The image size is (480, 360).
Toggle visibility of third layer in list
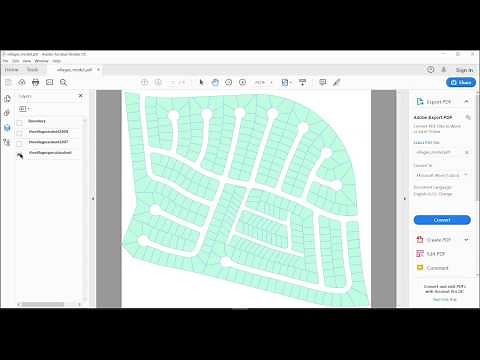(x=19, y=144)
